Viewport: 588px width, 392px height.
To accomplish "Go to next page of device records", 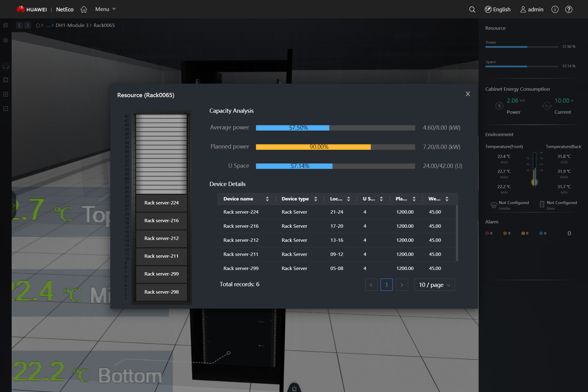I will (x=402, y=284).
